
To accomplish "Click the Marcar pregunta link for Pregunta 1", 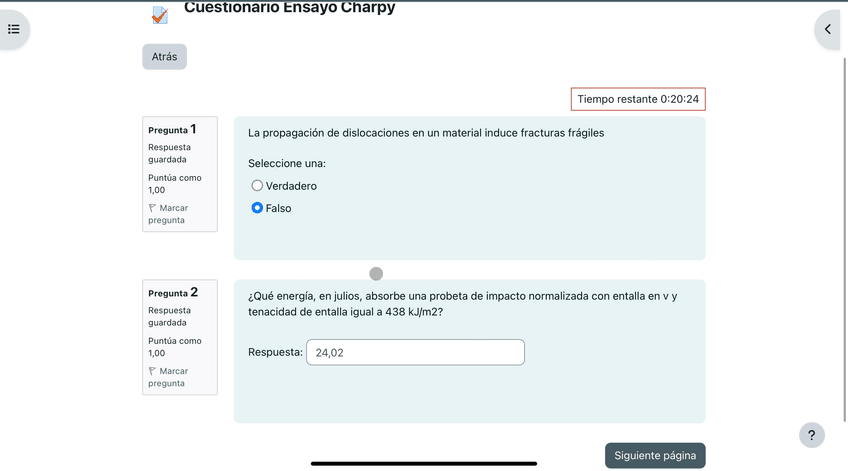I will pyautogui.click(x=172, y=214).
